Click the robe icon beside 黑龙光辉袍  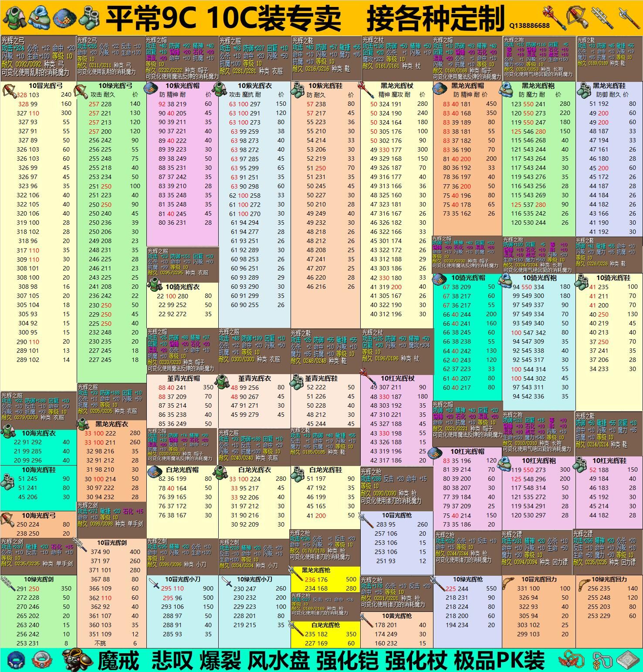[x=506, y=89]
